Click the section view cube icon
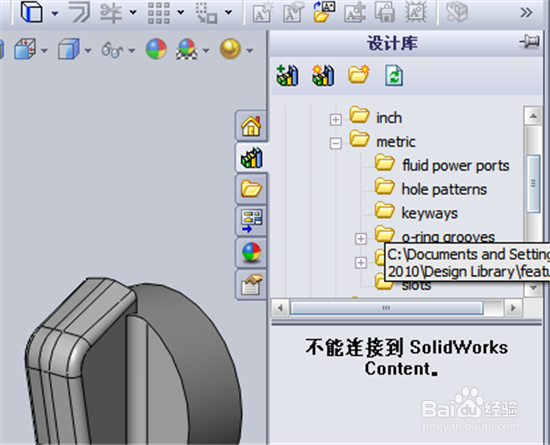 pyautogui.click(x=25, y=49)
